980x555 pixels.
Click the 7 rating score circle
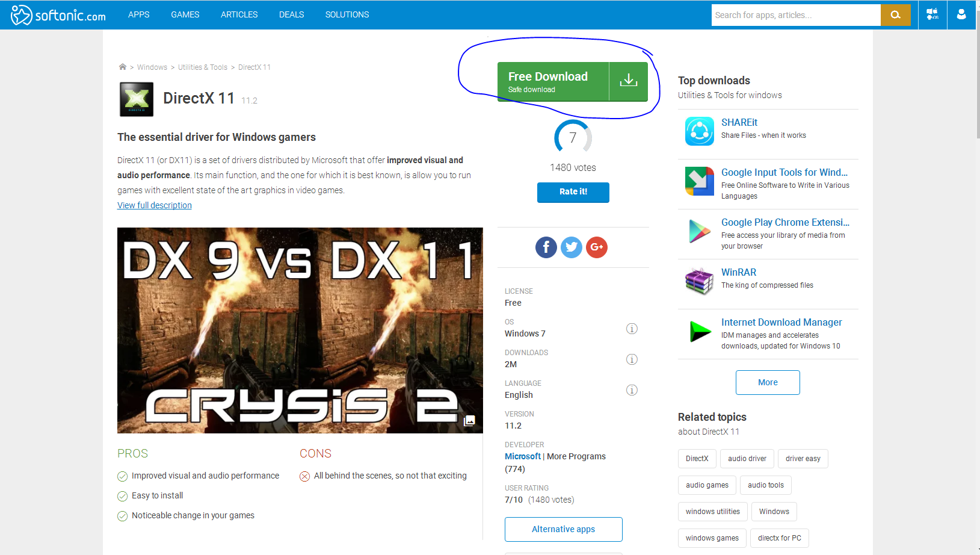click(573, 138)
